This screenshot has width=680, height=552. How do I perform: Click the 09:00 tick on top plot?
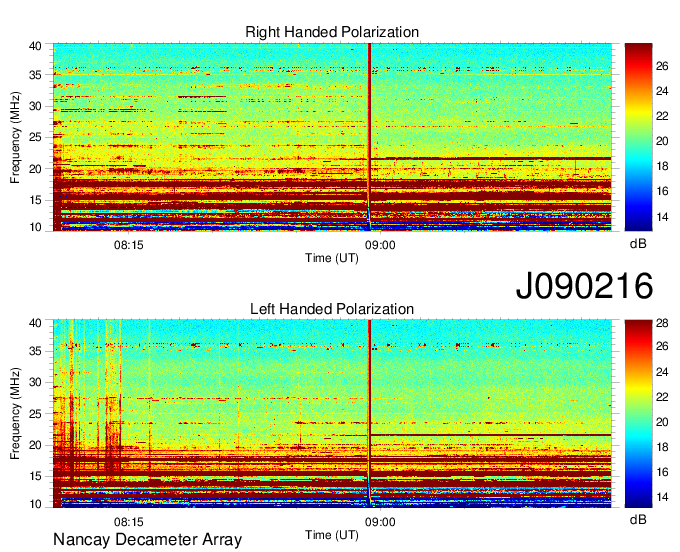click(380, 245)
